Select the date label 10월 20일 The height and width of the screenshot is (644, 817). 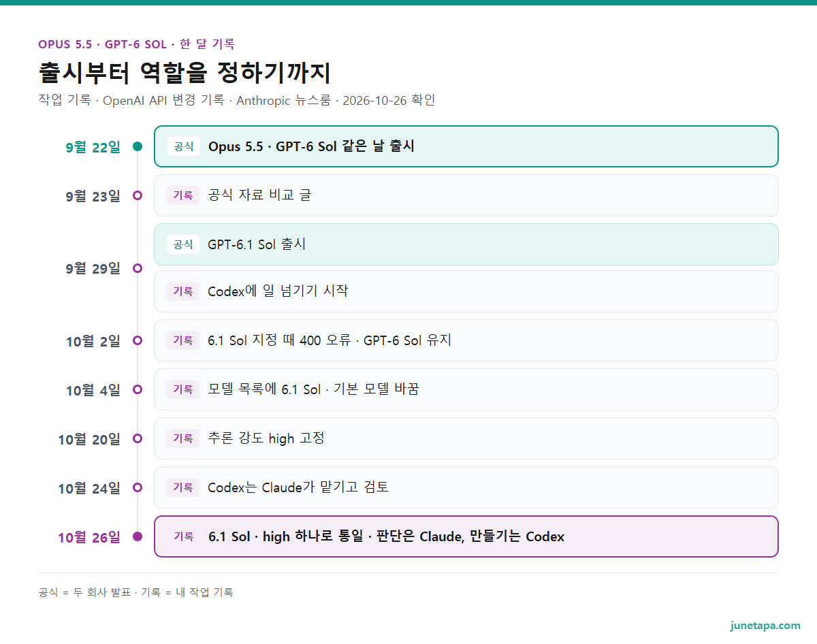(89, 439)
